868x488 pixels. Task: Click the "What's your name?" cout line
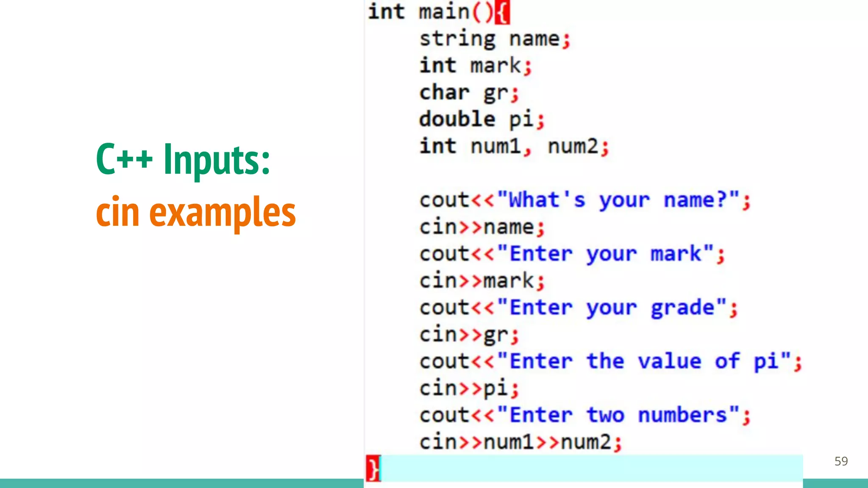(585, 200)
